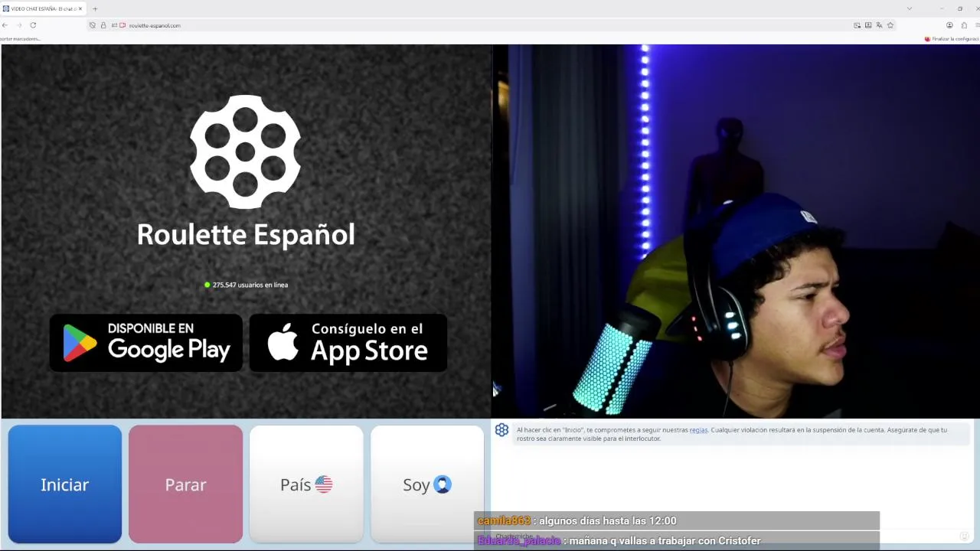Image resolution: width=980 pixels, height=551 pixels.
Task: Select the VIDEO CHAT ESPAÑA browser tab
Action: (x=42, y=8)
